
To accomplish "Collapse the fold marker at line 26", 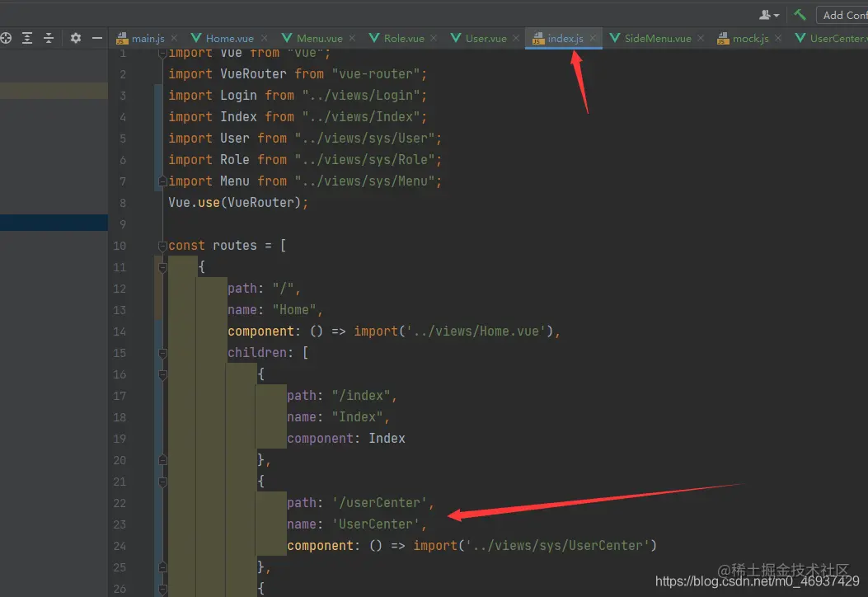I will tap(162, 590).
